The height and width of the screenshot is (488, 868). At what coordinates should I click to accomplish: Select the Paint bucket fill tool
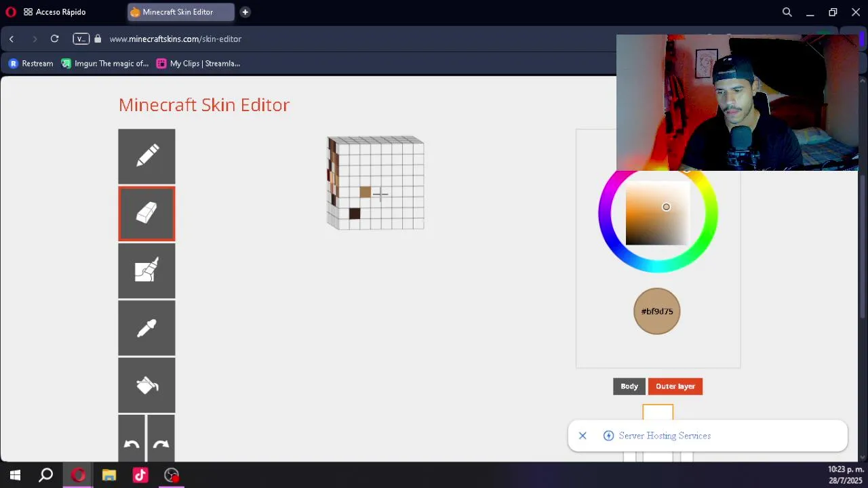146,385
